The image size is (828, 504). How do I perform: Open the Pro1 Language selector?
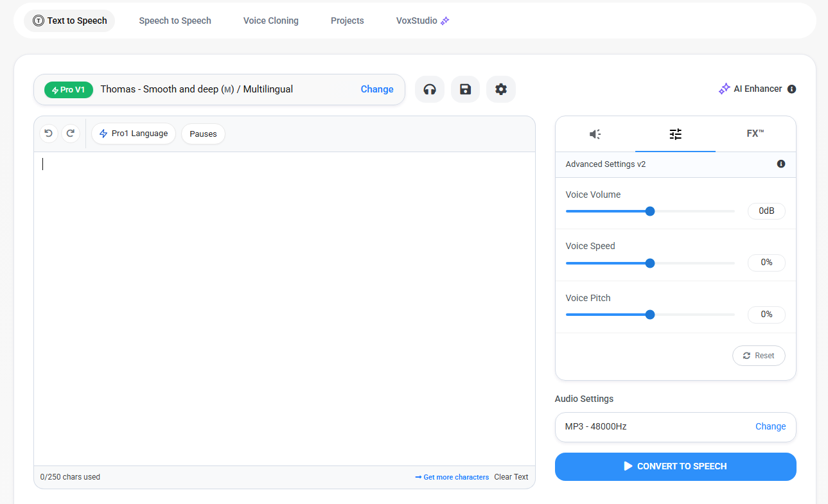[x=134, y=134]
